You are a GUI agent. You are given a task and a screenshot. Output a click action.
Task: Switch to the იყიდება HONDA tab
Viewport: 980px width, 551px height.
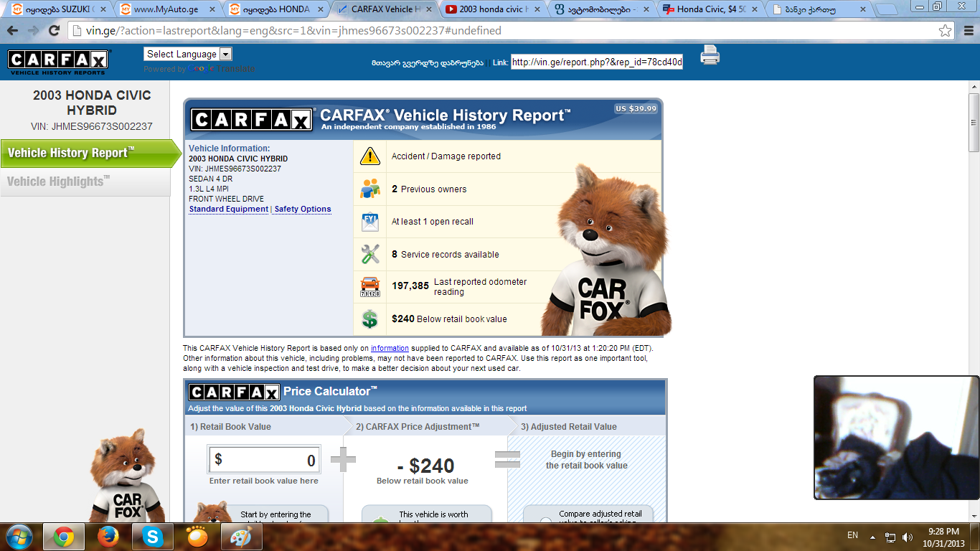[x=275, y=10]
